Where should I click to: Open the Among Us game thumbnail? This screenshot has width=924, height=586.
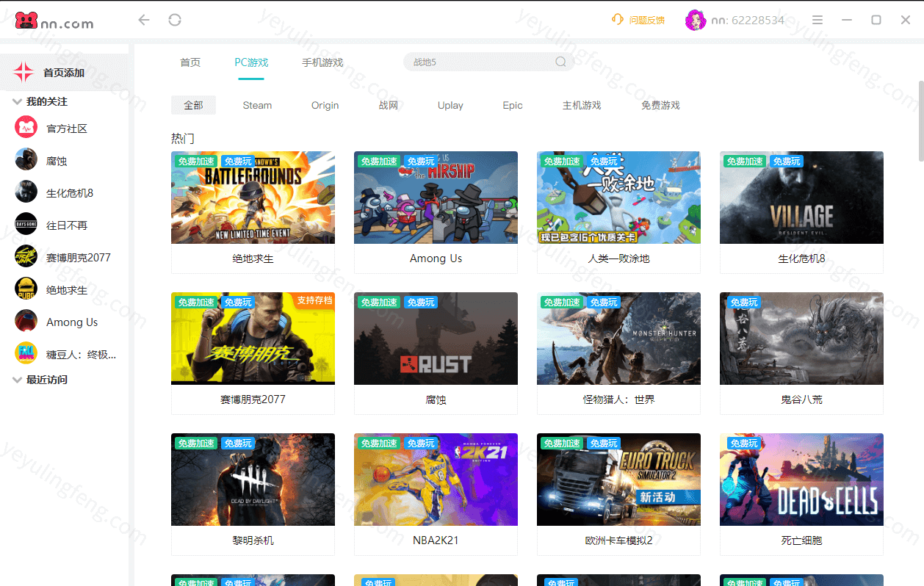point(436,198)
